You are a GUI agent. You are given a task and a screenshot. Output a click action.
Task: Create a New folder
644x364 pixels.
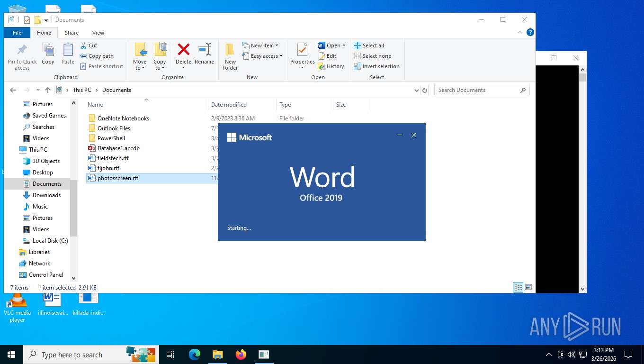coord(231,56)
